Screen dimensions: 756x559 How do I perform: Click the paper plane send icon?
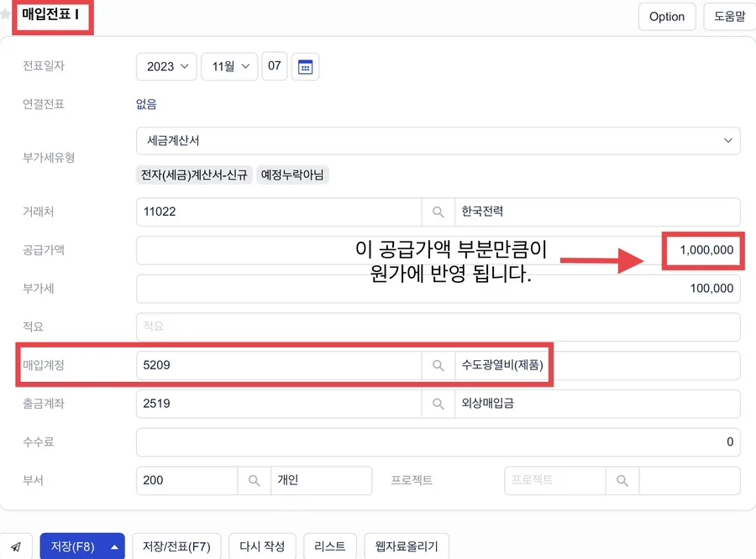point(16,546)
